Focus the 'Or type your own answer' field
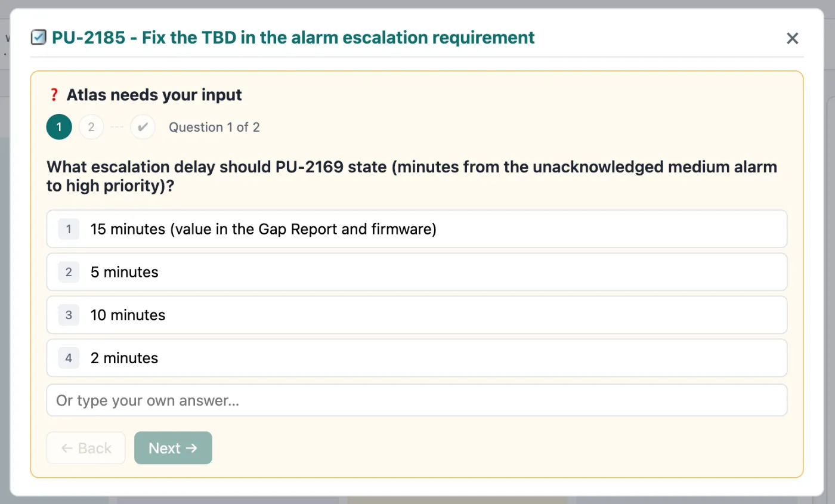The width and height of the screenshot is (835, 504). coord(417,400)
